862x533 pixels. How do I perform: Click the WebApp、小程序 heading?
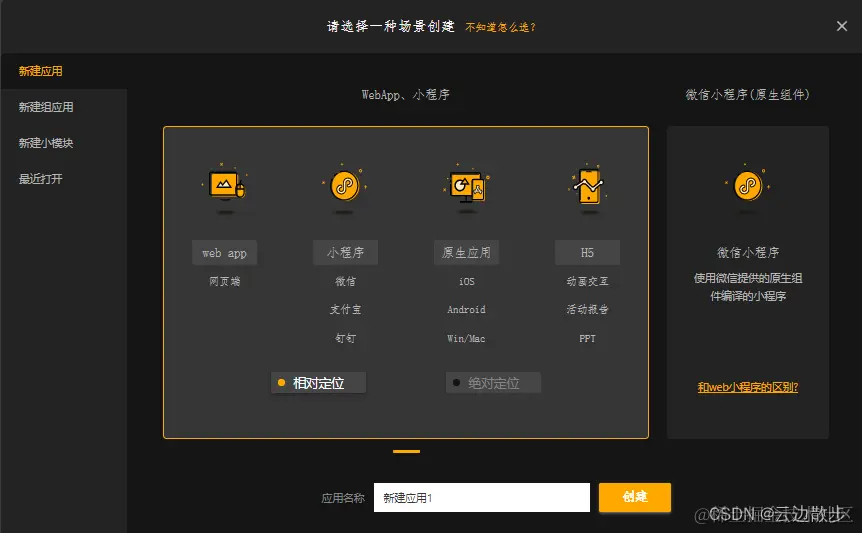[x=405, y=95]
